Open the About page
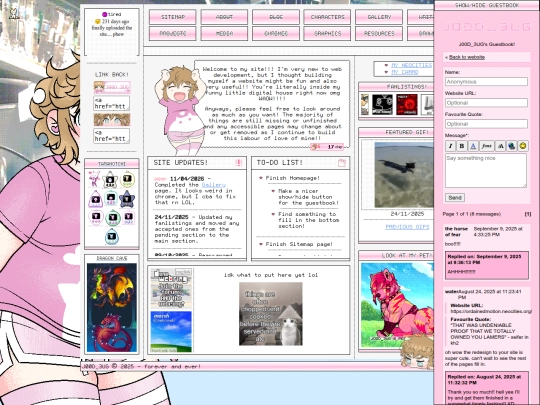Screen dimensions: 540x405 click(224, 17)
